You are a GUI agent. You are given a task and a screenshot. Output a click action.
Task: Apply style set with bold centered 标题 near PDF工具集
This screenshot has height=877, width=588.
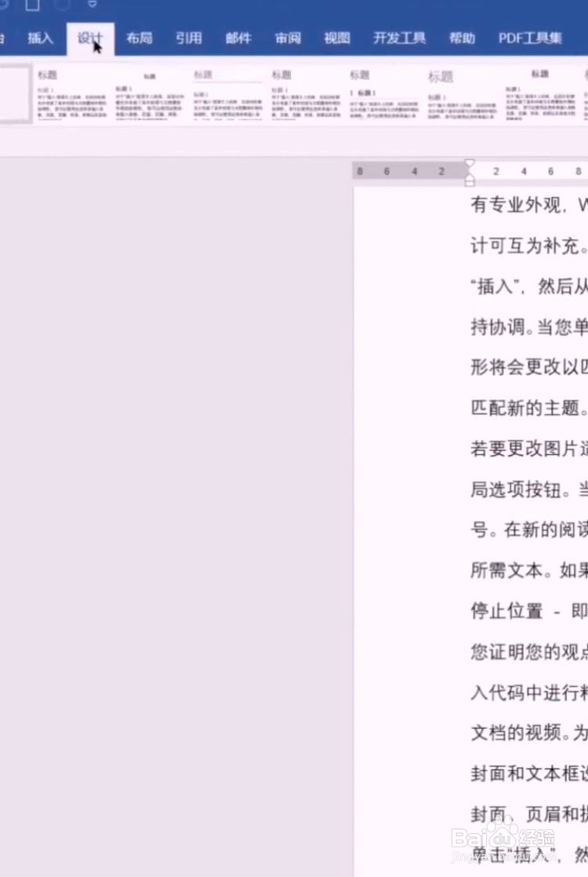point(540,94)
